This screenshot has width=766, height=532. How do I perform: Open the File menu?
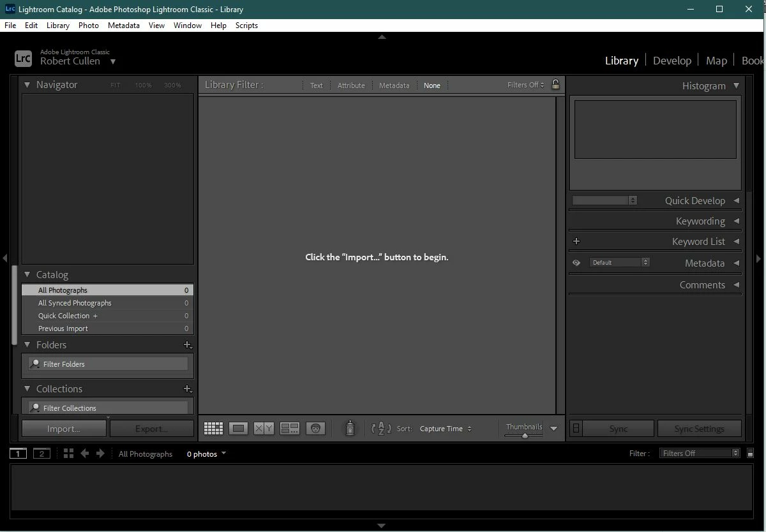point(10,26)
